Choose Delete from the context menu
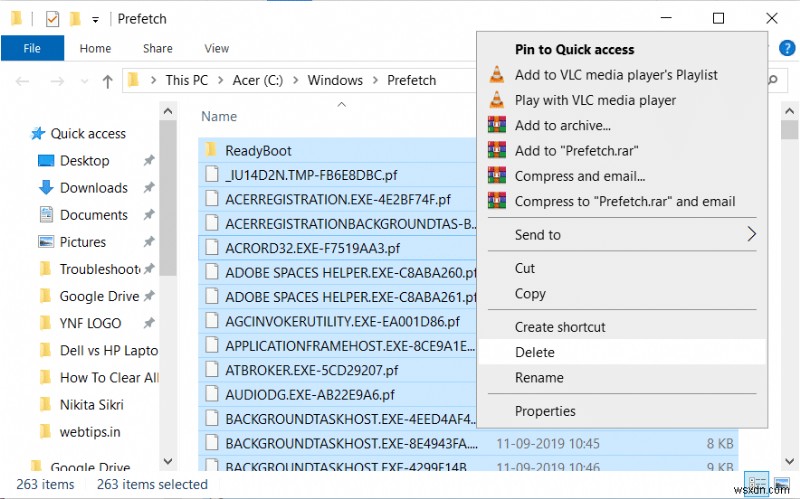 [534, 352]
